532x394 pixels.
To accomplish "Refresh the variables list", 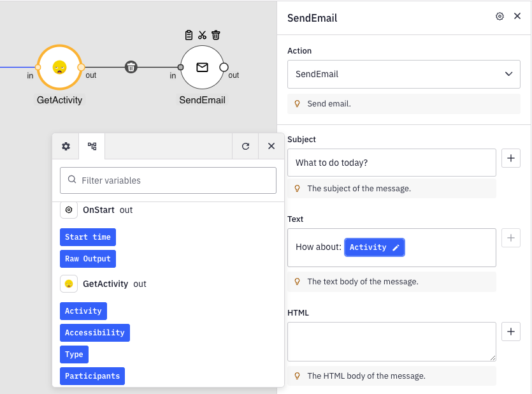I will [245, 146].
